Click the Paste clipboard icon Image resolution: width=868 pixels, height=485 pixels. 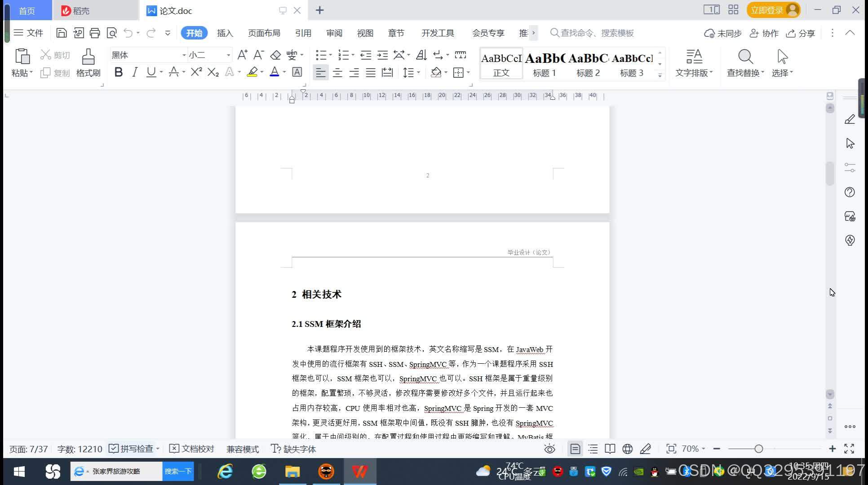click(22, 57)
